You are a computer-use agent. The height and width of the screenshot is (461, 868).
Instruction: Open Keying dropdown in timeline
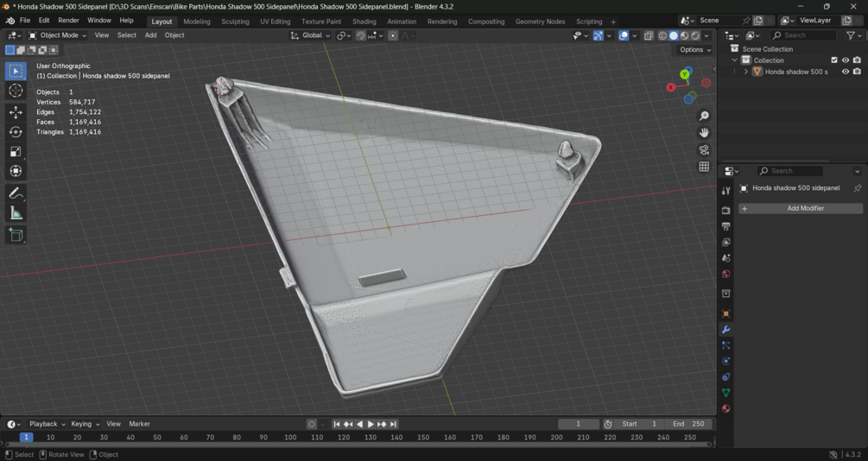point(86,424)
